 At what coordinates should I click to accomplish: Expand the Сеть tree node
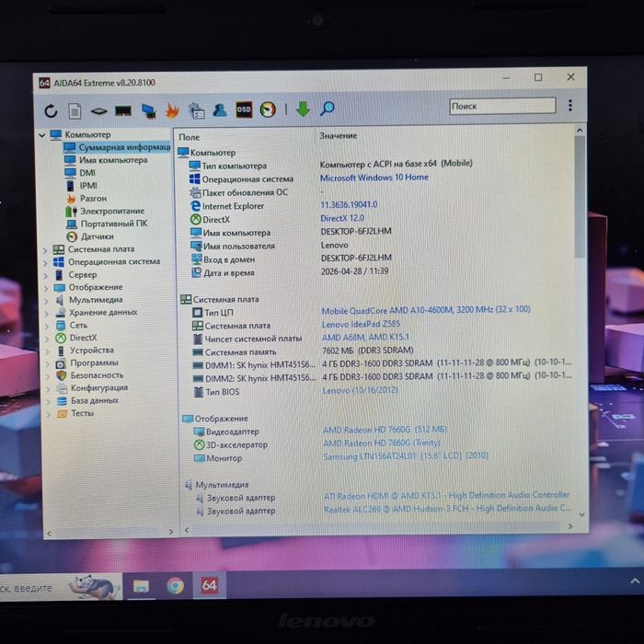coord(47,326)
